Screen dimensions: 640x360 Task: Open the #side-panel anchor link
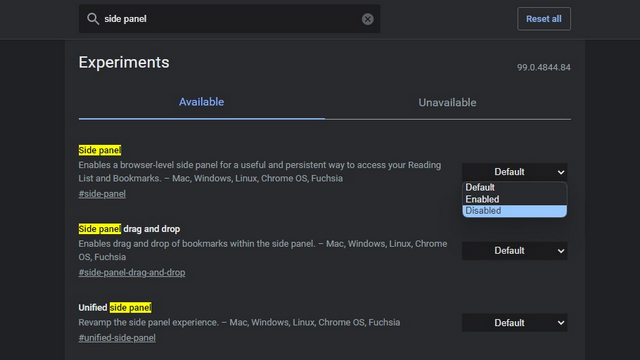pos(102,194)
